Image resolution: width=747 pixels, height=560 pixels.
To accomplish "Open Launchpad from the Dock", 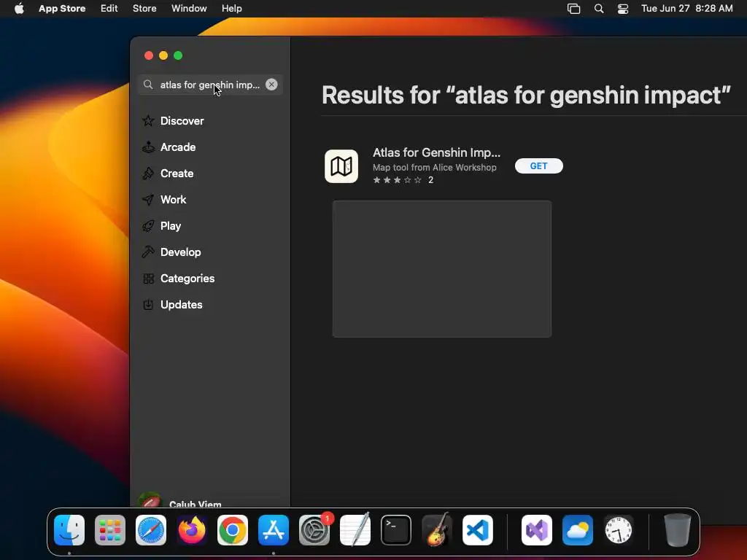I will 110,530.
